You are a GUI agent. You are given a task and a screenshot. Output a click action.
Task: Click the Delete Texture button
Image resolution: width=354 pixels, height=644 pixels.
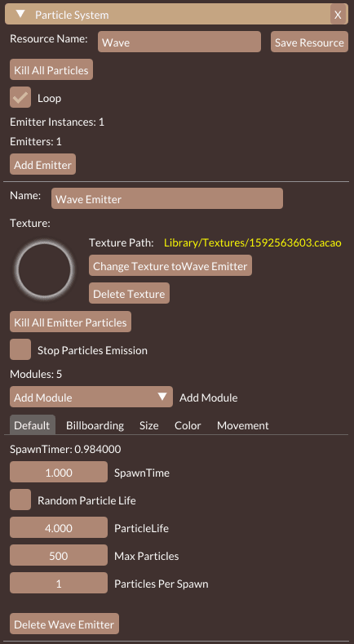(129, 293)
